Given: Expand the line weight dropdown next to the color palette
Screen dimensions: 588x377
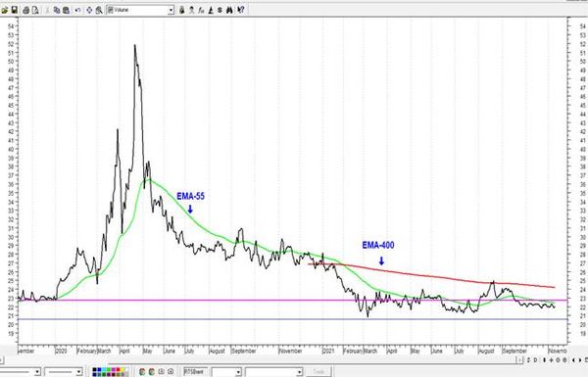Looking at the screenshot, I should pyautogui.click(x=79, y=372).
